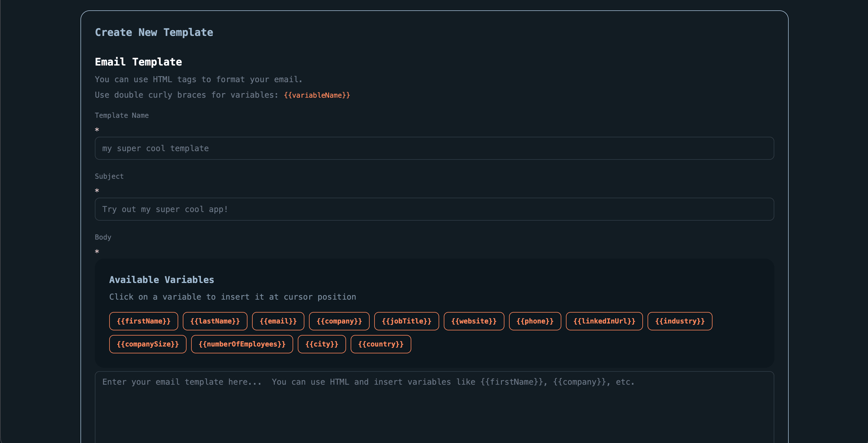
Task: Insert the {{industry}} variable
Action: point(680,321)
